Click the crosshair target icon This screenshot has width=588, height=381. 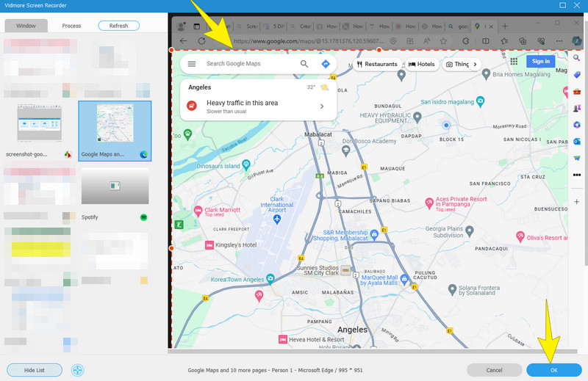pyautogui.click(x=78, y=370)
